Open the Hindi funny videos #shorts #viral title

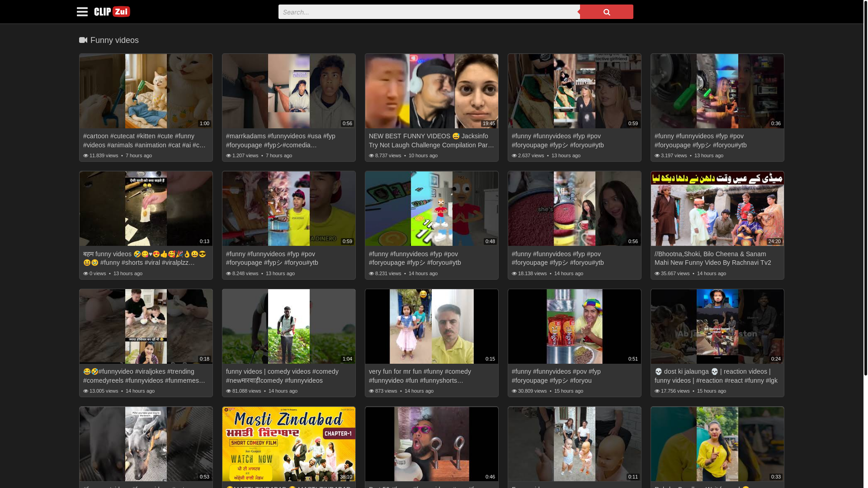(x=146, y=258)
